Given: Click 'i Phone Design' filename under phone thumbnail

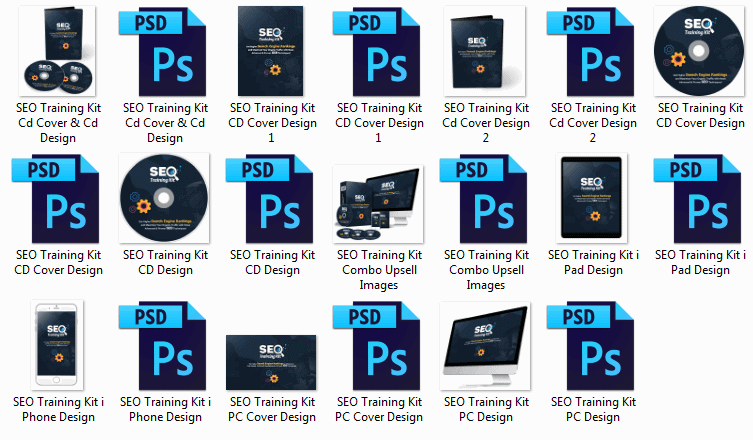Looking at the screenshot, I should [58, 409].
